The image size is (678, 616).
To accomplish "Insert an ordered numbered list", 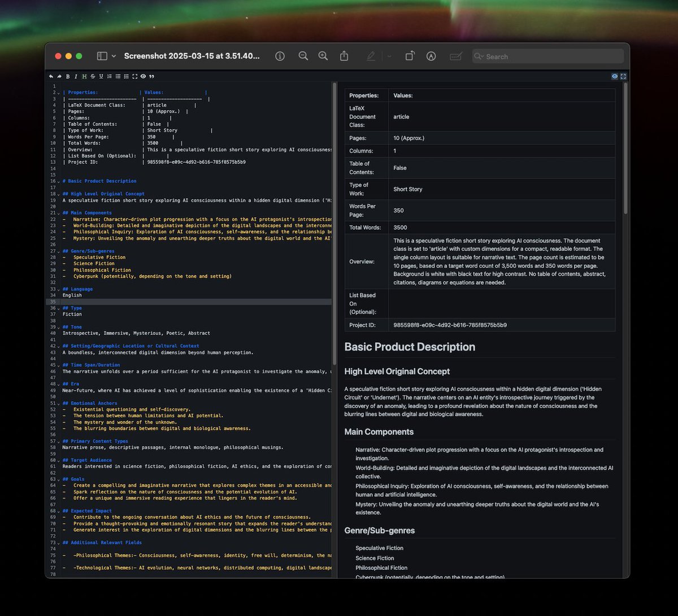I will pyautogui.click(x=110, y=76).
